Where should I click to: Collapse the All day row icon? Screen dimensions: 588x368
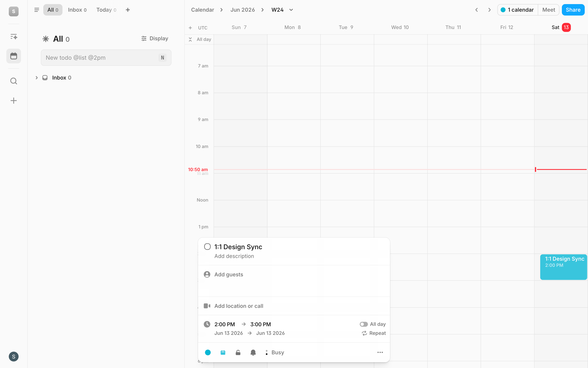190,39
